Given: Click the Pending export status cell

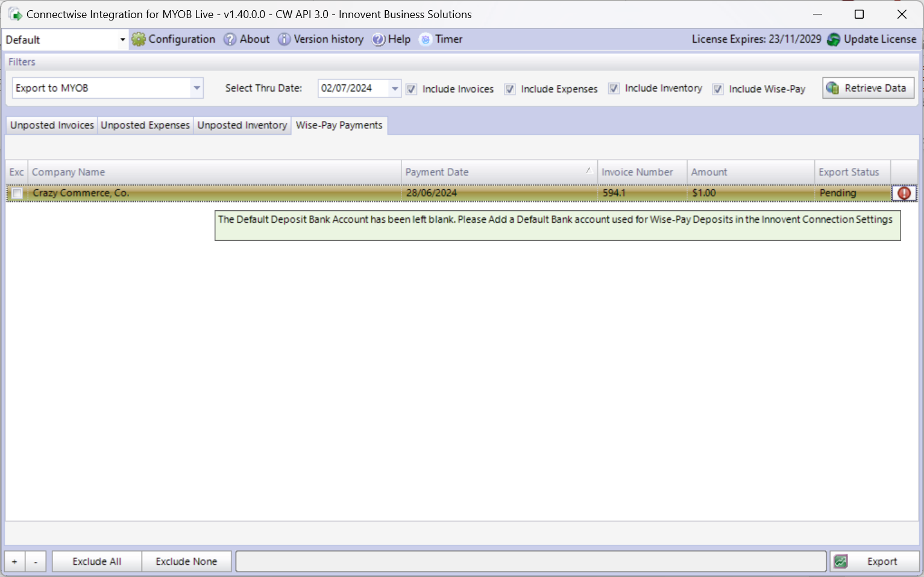Looking at the screenshot, I should [853, 193].
